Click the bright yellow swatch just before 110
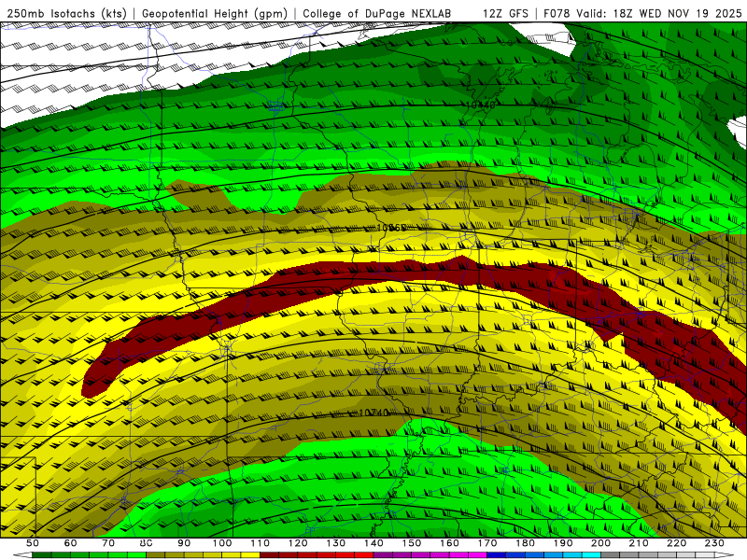The image size is (747, 560). (250, 555)
